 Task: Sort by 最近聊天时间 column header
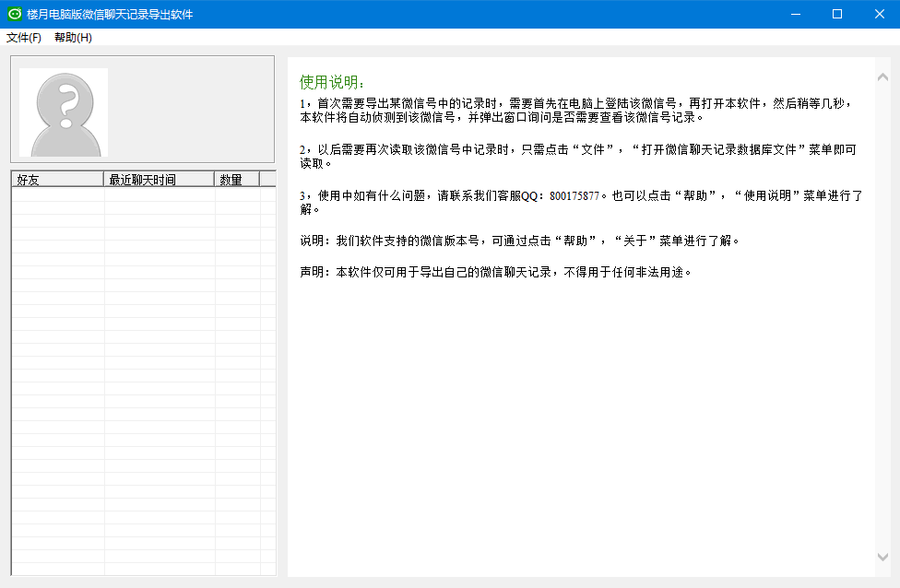point(159,180)
